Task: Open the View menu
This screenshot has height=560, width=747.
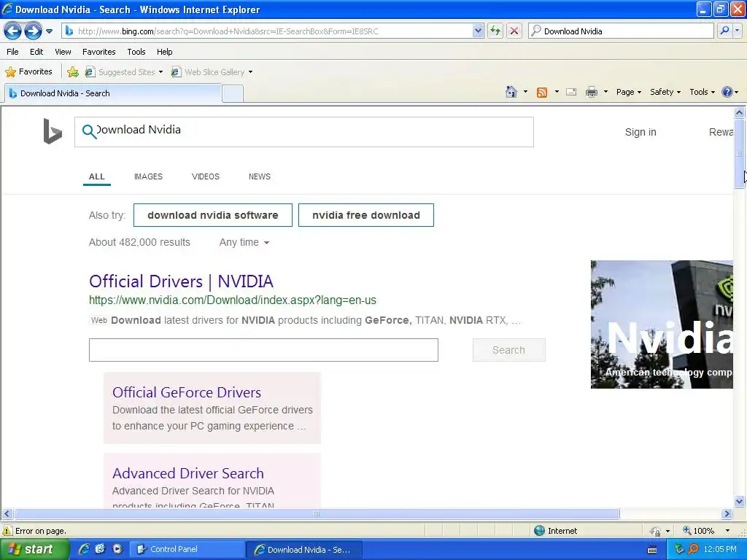Action: [x=63, y=52]
